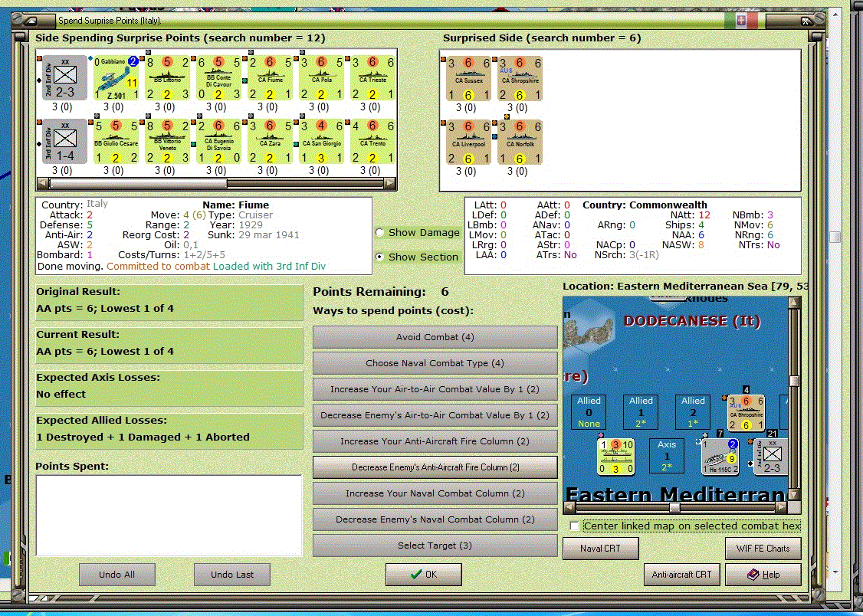Image resolution: width=863 pixels, height=616 pixels.
Task: Select the 2nd Inf Div unit counter
Action: [65, 77]
